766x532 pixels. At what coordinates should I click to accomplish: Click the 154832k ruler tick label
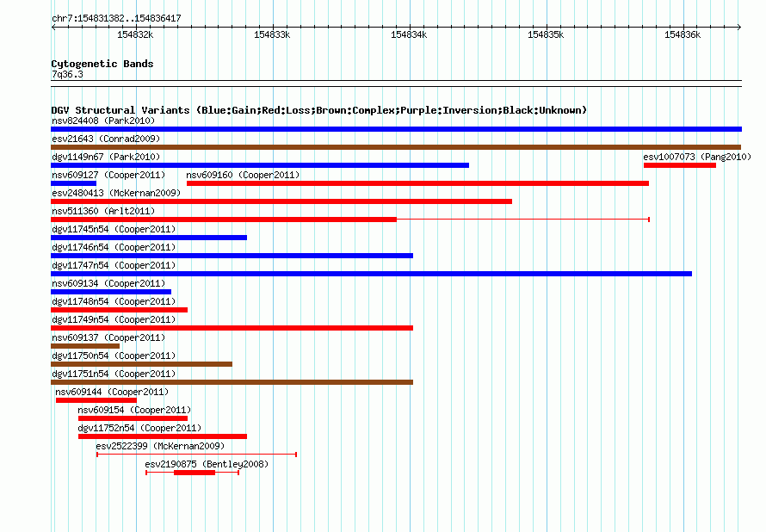coord(135,34)
